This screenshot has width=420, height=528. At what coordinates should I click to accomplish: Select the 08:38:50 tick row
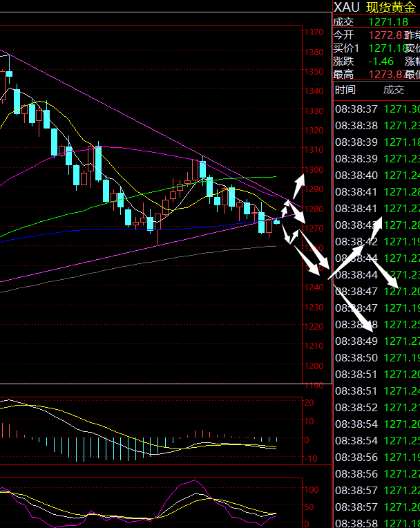(377, 358)
